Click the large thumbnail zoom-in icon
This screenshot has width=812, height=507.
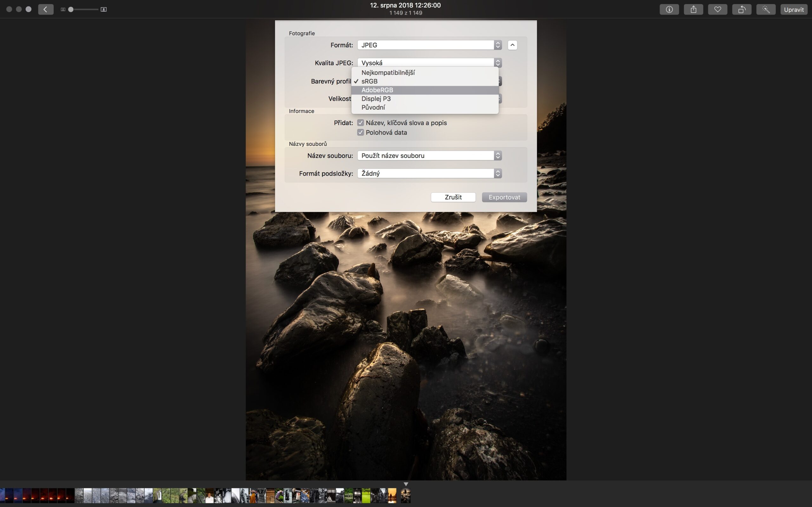(104, 10)
